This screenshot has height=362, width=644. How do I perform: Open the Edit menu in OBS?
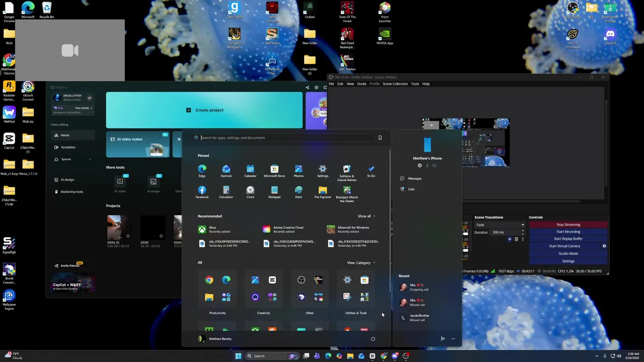pyautogui.click(x=340, y=84)
